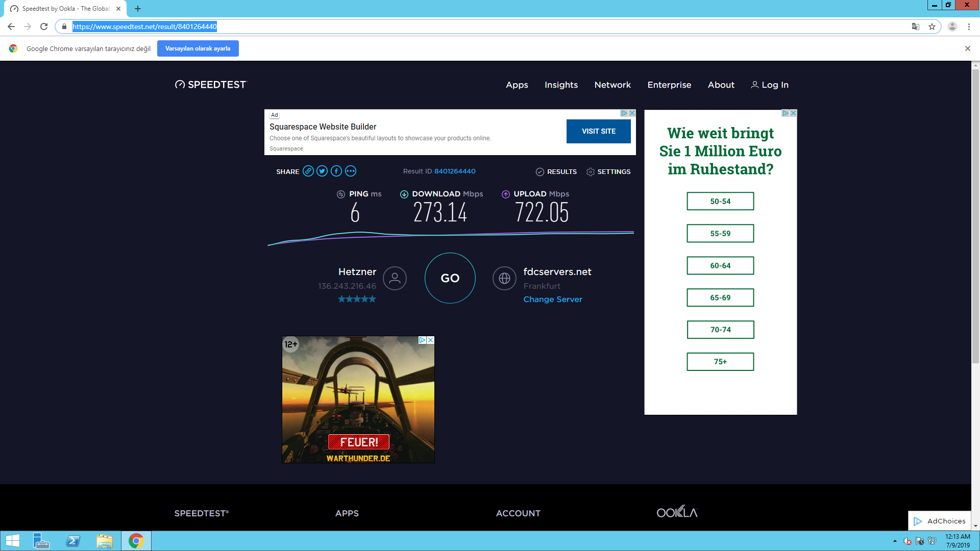Share result on Facebook

336,171
